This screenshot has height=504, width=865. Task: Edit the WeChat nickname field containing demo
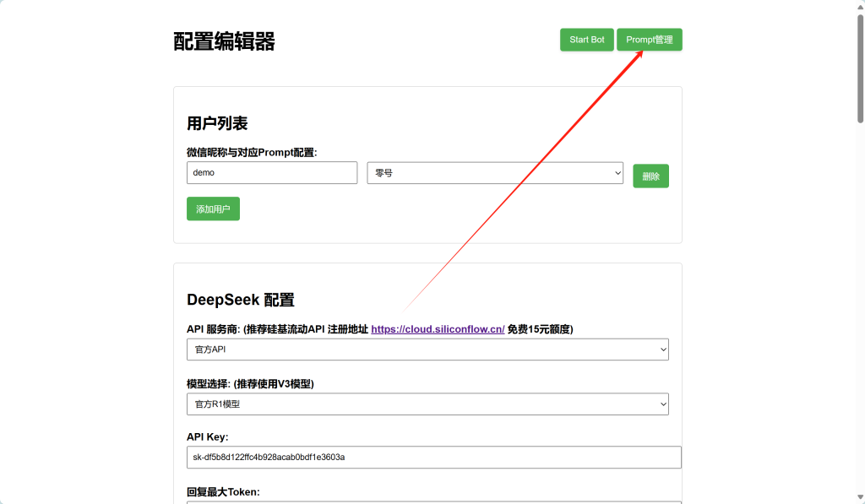point(272,172)
